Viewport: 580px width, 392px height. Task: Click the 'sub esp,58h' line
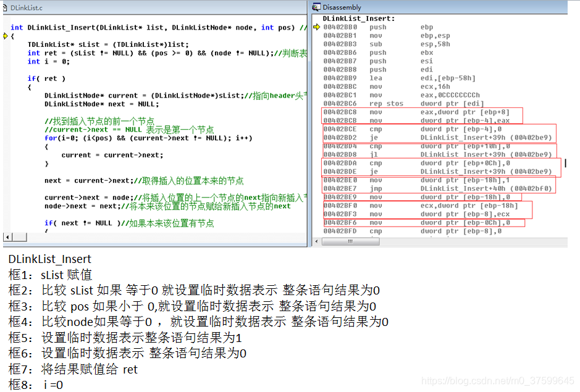click(x=387, y=44)
